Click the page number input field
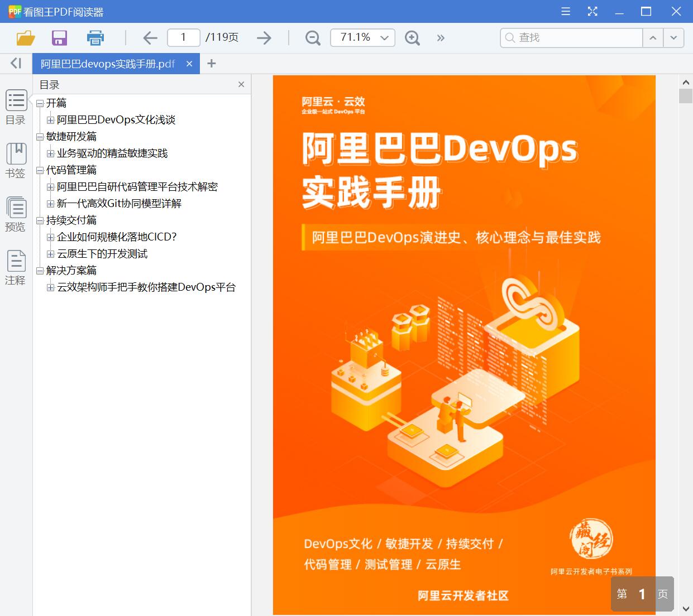 coord(184,37)
